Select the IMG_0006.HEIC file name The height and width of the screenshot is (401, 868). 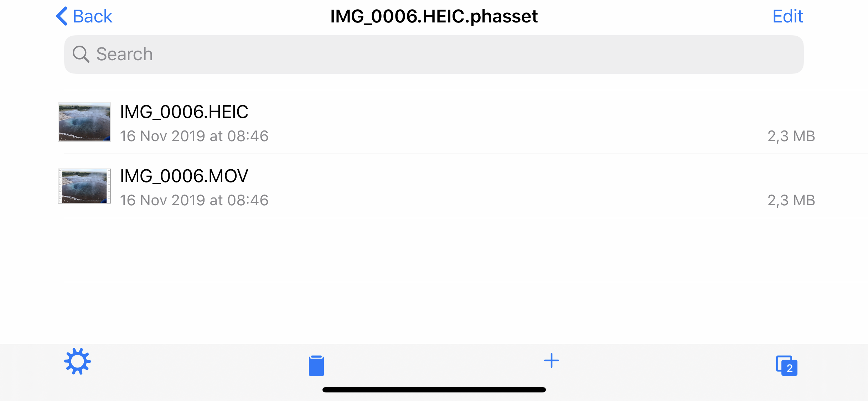(x=184, y=112)
